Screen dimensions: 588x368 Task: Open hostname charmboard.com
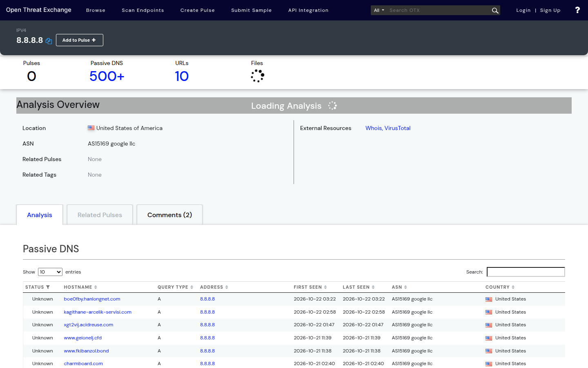tap(83, 364)
